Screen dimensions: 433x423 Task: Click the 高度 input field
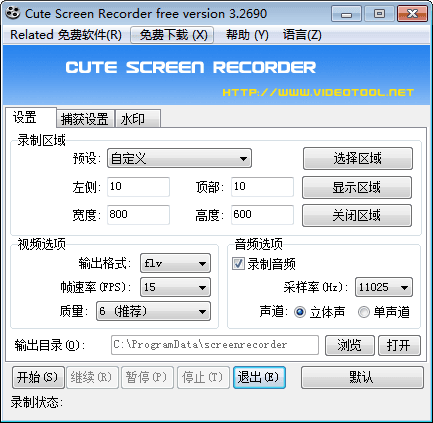tap(262, 214)
